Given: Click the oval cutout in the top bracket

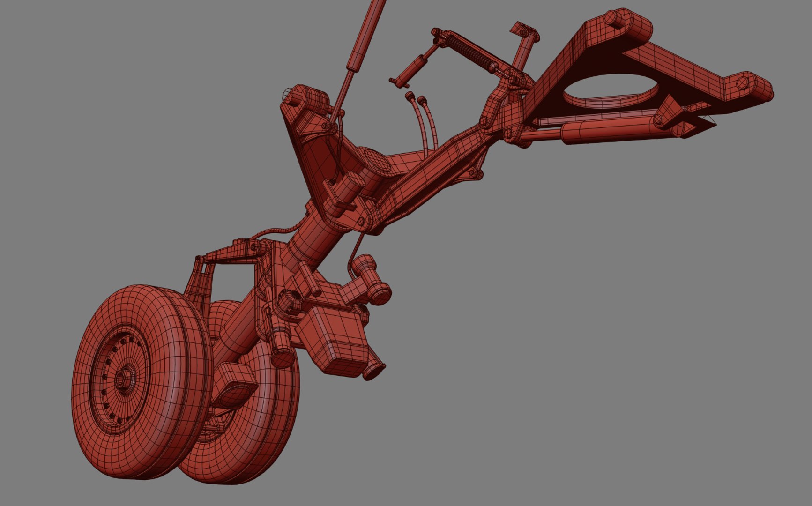Looking at the screenshot, I should click(x=610, y=91).
